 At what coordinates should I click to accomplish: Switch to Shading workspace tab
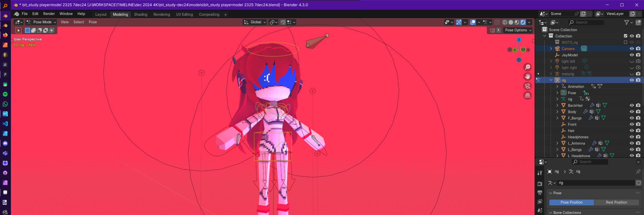[141, 14]
